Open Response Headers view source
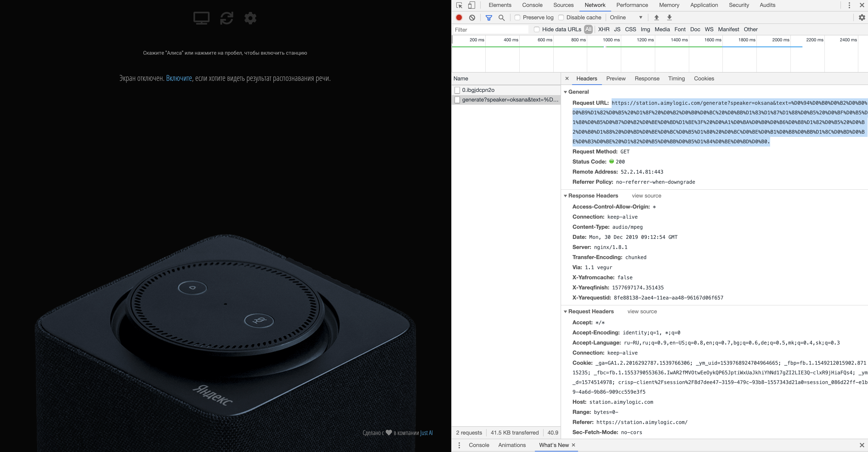 pos(646,196)
